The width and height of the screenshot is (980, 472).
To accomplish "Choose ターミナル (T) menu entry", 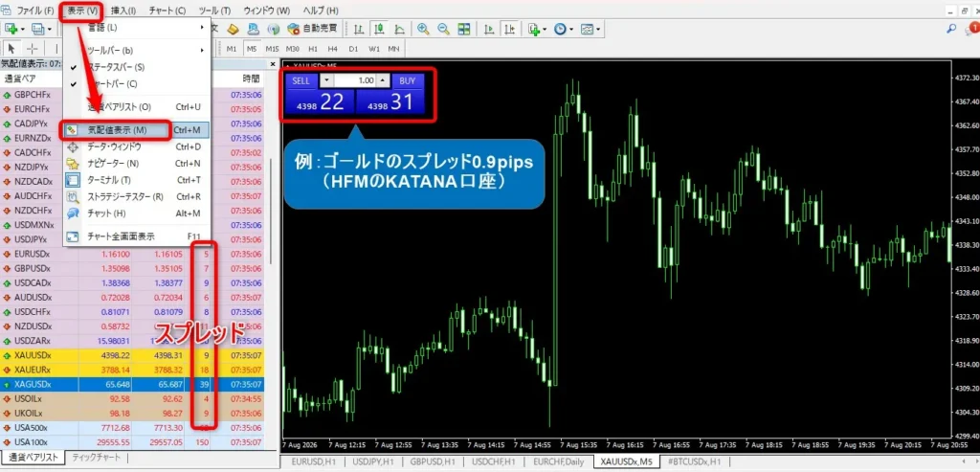I will point(136,180).
